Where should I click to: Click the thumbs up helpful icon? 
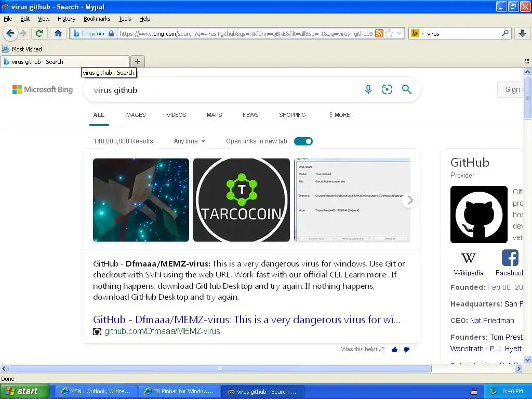point(394,350)
